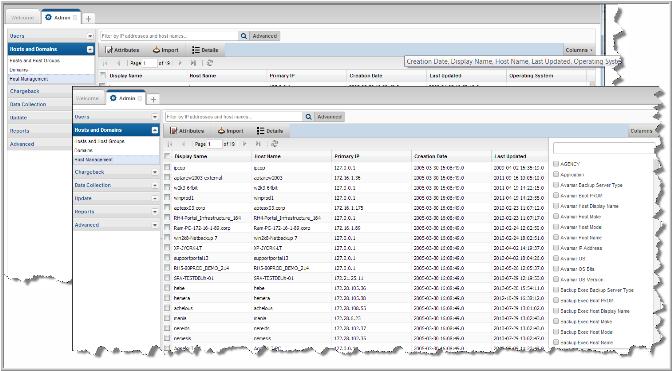Enable the AGENCY column checkbox
Image resolution: width=672 pixels, height=371 pixels.
pos(556,164)
